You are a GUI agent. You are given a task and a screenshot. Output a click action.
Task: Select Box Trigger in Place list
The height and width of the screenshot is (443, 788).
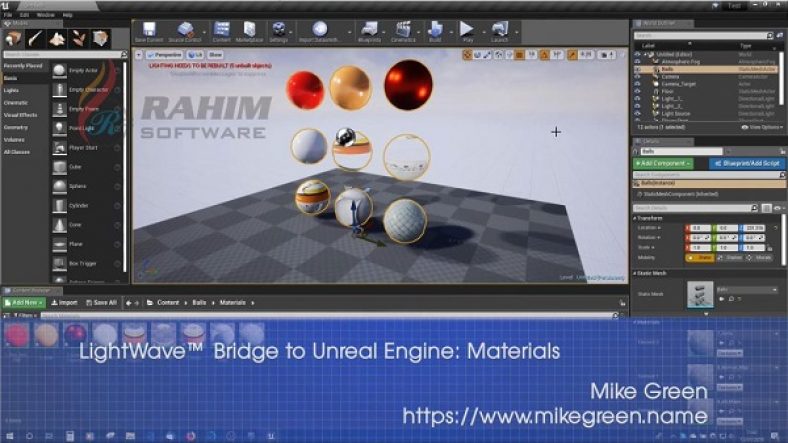pyautogui.click(x=86, y=263)
